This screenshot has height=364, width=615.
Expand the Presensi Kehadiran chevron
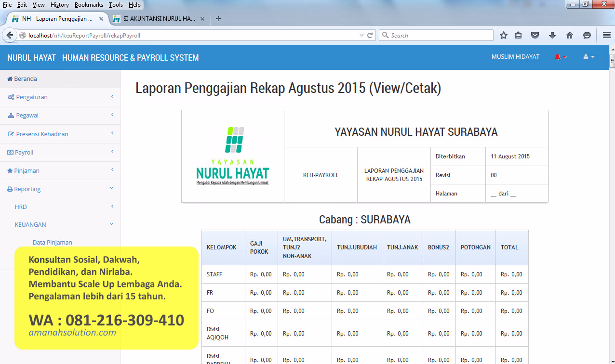click(112, 133)
